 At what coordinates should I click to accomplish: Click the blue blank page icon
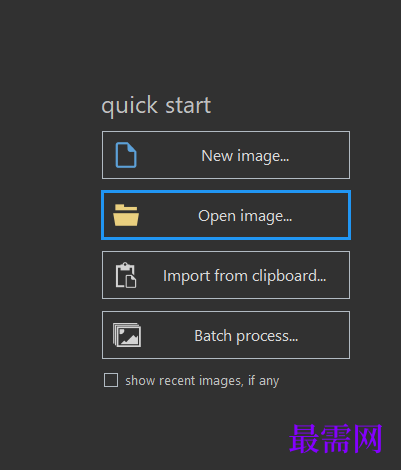126,155
